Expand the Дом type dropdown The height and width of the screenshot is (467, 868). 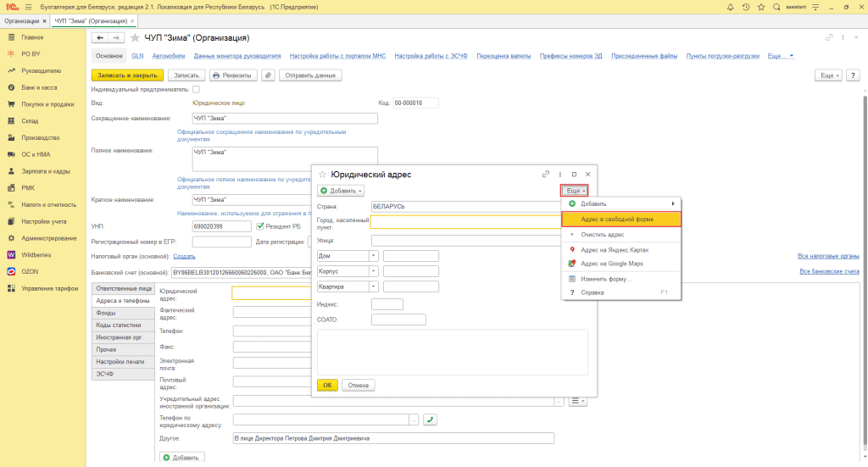pyautogui.click(x=373, y=256)
